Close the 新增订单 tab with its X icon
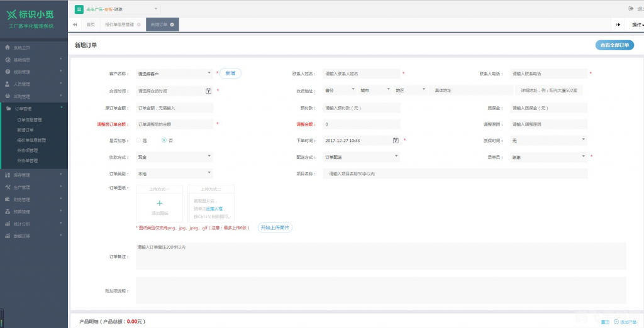644x328 pixels. click(x=172, y=25)
